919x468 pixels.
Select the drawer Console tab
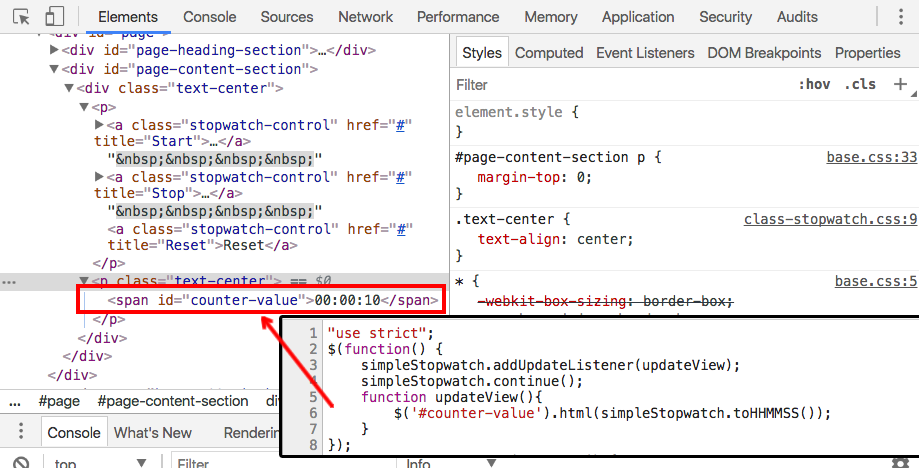click(74, 433)
